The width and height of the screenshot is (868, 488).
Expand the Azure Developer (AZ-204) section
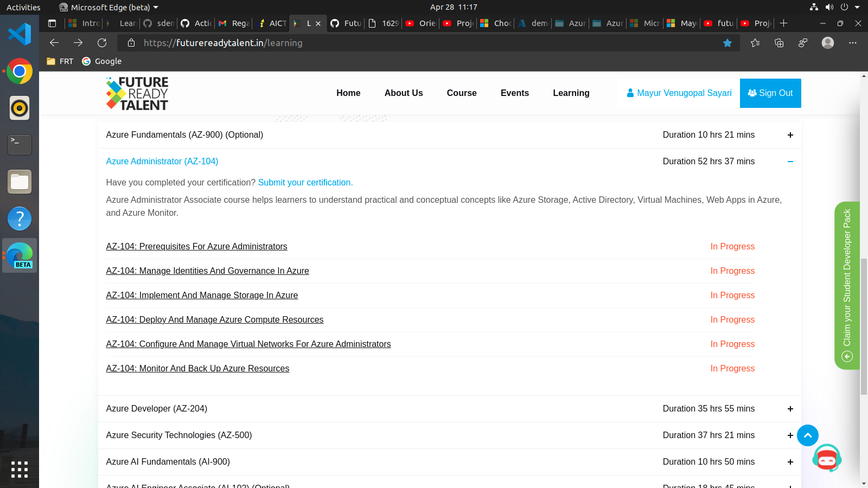(790, 409)
